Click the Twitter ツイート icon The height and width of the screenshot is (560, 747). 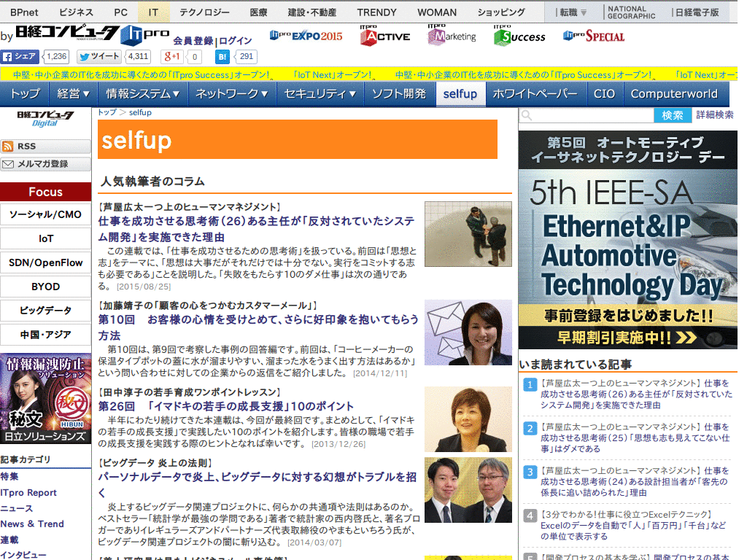[x=98, y=55]
